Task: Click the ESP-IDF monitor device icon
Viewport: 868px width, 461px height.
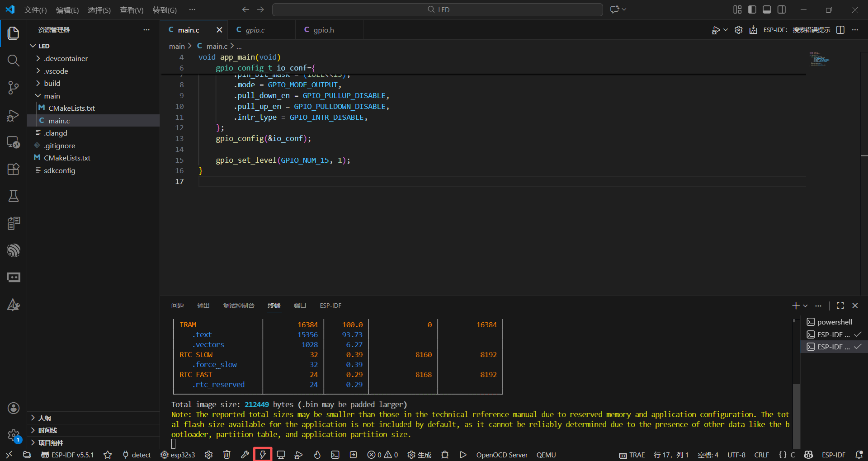Action: (281, 455)
